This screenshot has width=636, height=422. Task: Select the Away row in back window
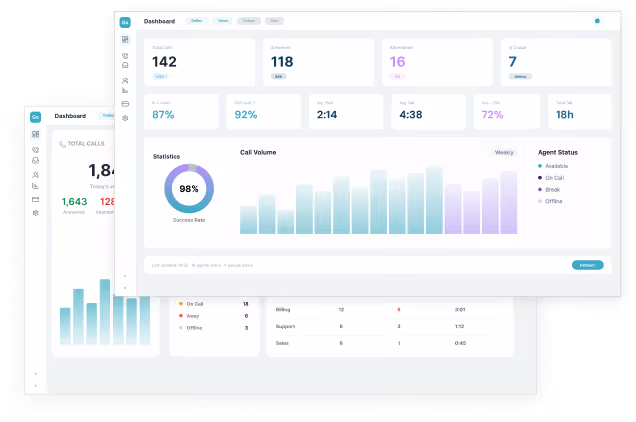(x=214, y=316)
